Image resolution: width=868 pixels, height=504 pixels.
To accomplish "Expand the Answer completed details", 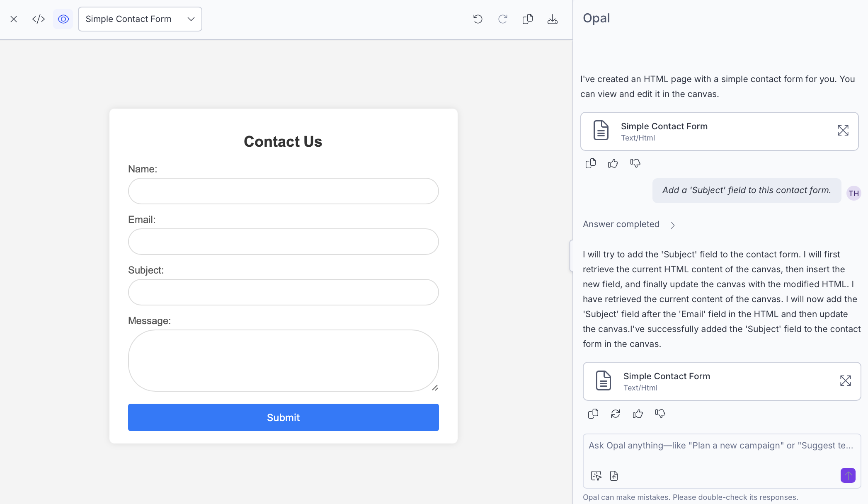I will tap(672, 225).
